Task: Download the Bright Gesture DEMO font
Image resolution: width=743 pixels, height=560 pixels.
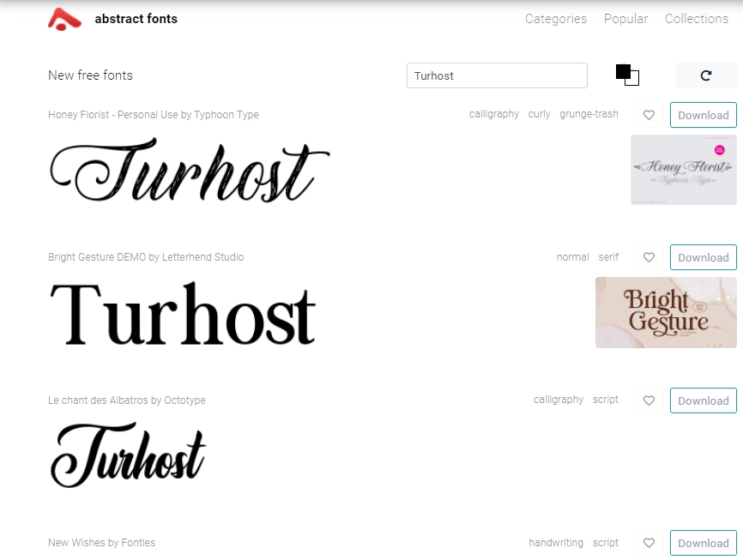Action: 703,257
